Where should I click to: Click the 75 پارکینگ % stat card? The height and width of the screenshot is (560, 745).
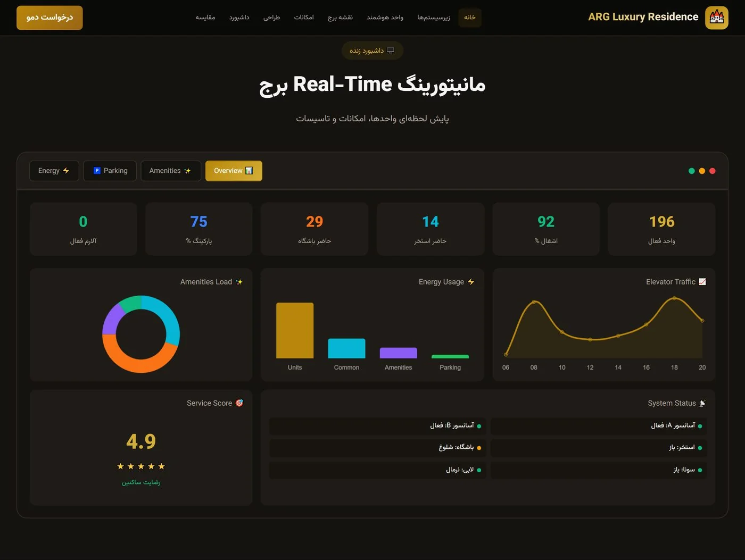click(199, 229)
